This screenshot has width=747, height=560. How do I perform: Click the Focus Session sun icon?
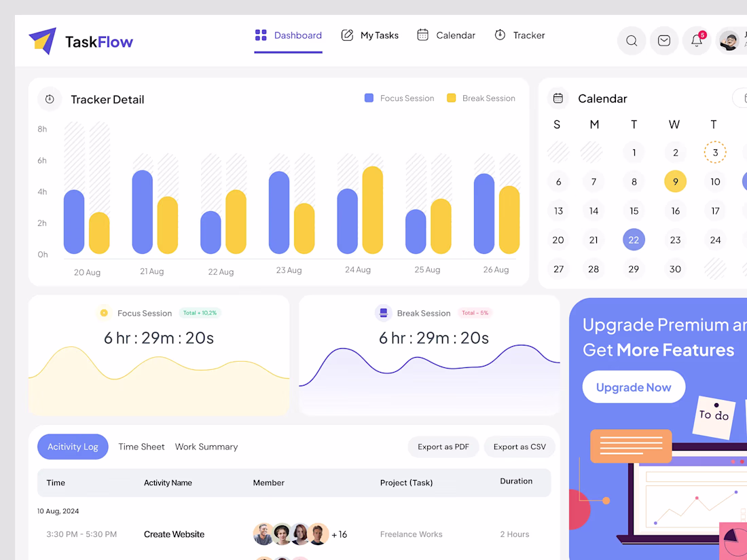[104, 313]
